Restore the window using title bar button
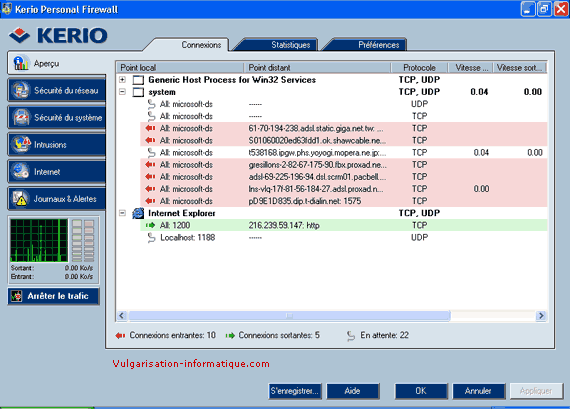570x409 pixels. click(x=544, y=9)
